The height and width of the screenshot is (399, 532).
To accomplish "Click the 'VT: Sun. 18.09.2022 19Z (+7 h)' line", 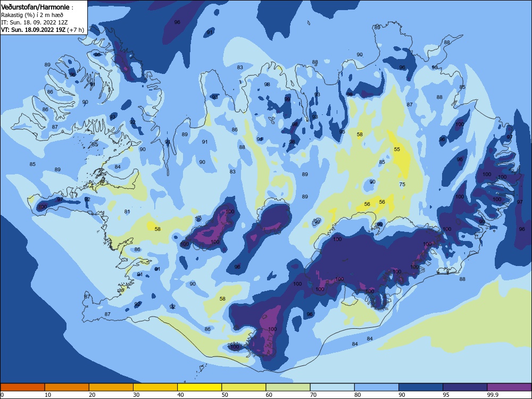I will [43, 30].
